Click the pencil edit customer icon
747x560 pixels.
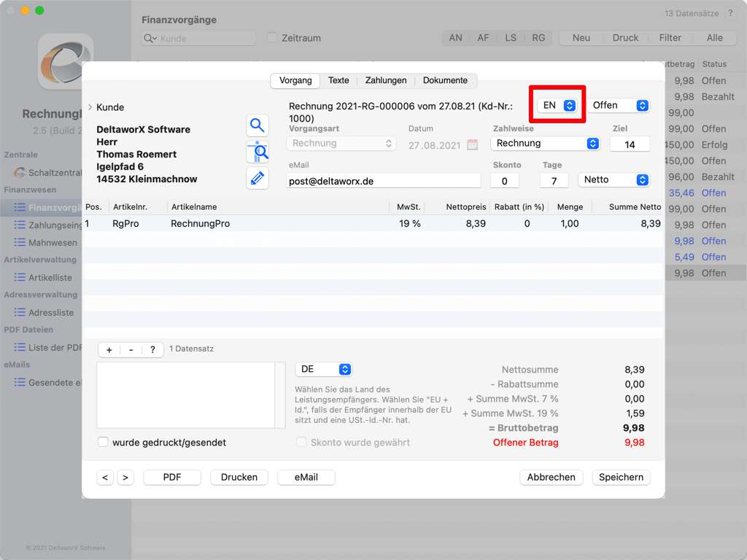pos(257,178)
